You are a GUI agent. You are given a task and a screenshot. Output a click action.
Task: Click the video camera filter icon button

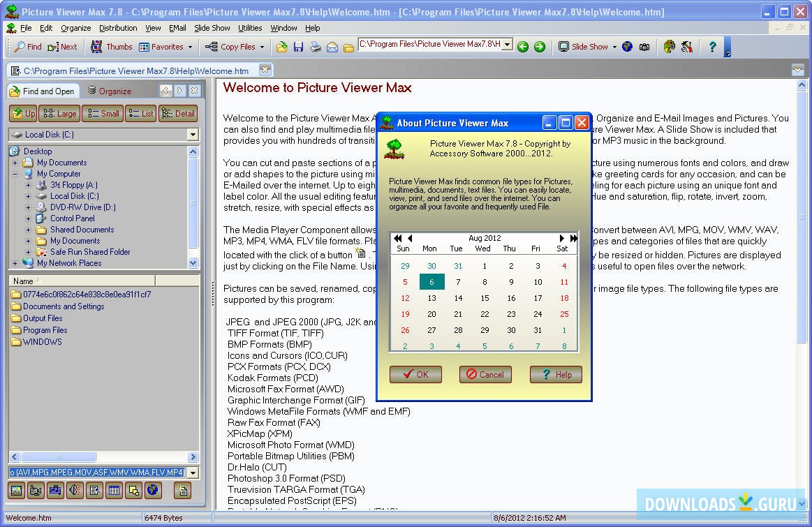click(x=36, y=490)
